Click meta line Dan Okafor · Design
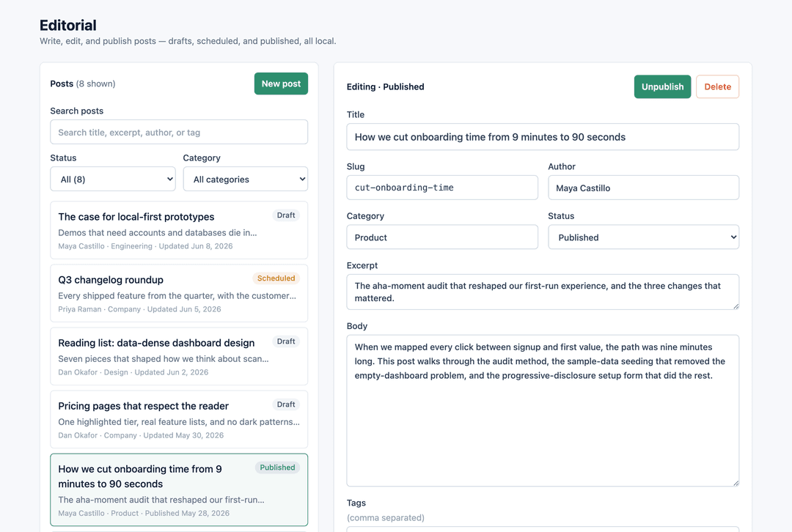Viewport: 792px width, 532px height. pos(133,372)
